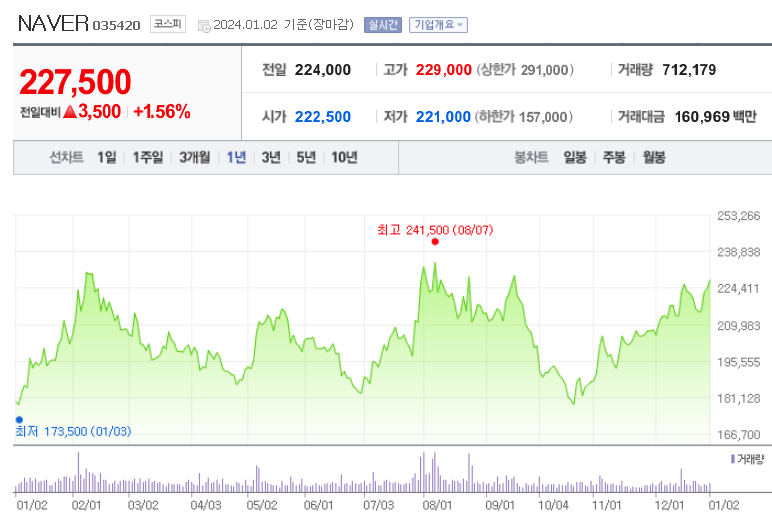View the 10년 chart range

[344, 157]
